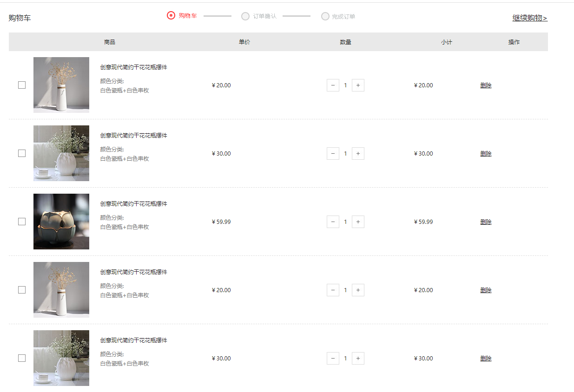Click the ¥30.00 subtotal in second row
This screenshot has height=392, width=574.
[x=423, y=153]
